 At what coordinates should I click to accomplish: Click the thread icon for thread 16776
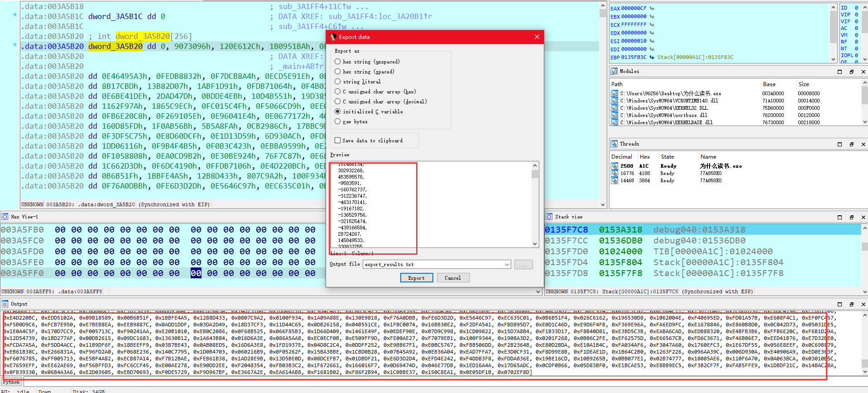click(614, 173)
